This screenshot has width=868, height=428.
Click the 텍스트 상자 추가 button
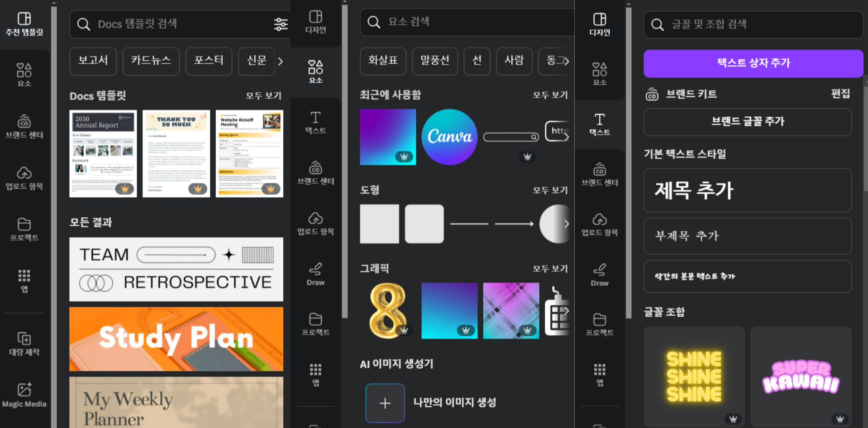pyautogui.click(x=753, y=63)
